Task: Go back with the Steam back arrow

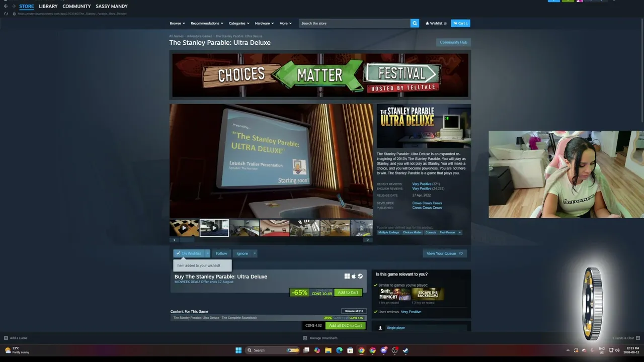Action: pyautogui.click(x=6, y=6)
